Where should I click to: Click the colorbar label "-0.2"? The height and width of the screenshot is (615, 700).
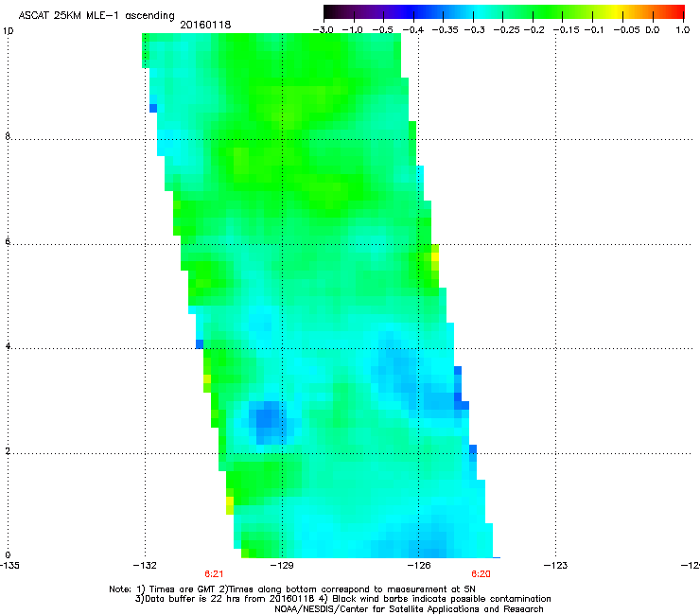click(x=534, y=30)
